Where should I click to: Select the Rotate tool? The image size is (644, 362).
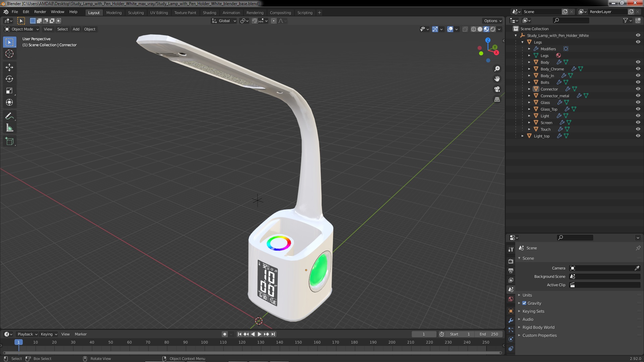coord(9,79)
